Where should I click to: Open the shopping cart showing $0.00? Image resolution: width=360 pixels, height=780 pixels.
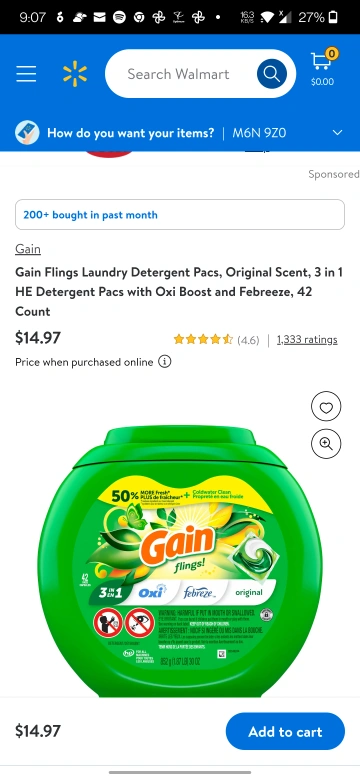(x=323, y=67)
